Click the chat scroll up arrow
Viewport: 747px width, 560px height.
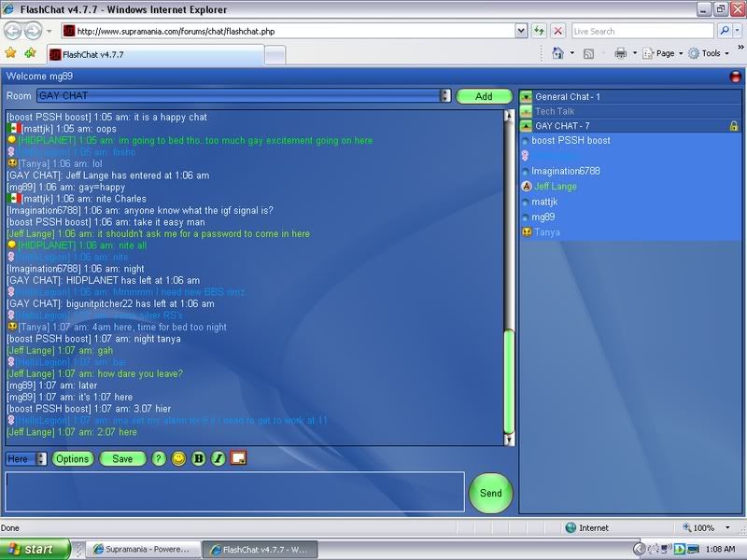click(509, 115)
